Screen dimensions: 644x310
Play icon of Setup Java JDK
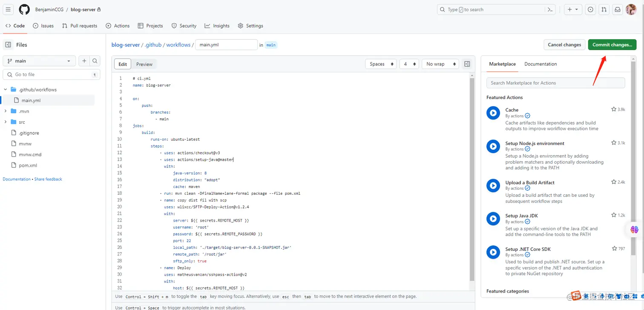pyautogui.click(x=493, y=219)
